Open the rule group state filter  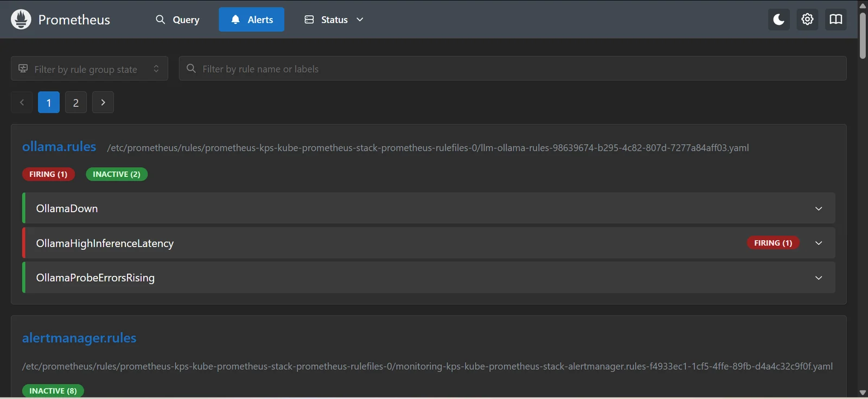[90, 68]
